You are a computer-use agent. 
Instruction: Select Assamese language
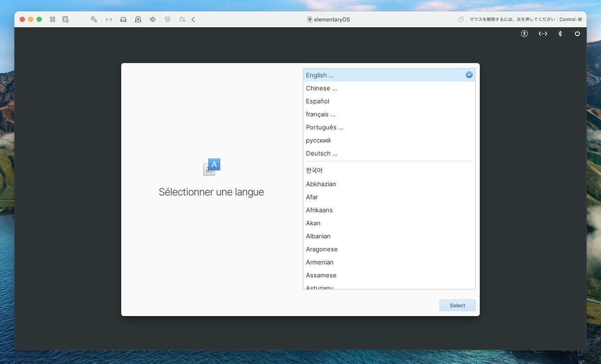click(389, 275)
